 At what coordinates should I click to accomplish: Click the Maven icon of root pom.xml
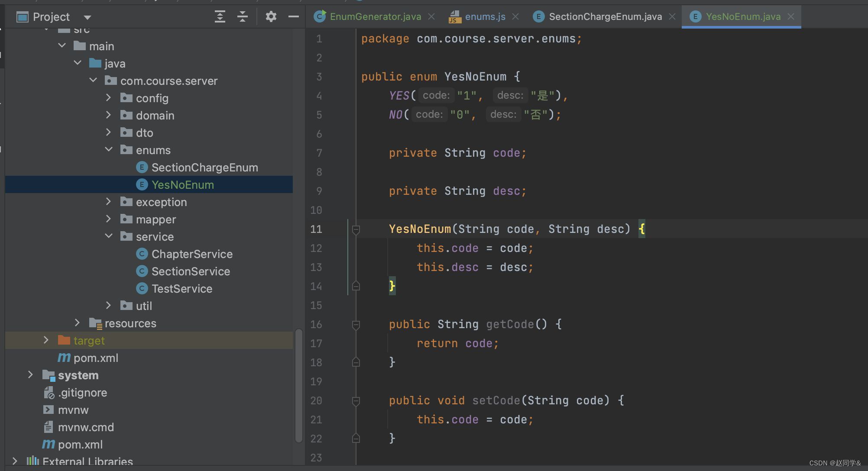[49, 445]
